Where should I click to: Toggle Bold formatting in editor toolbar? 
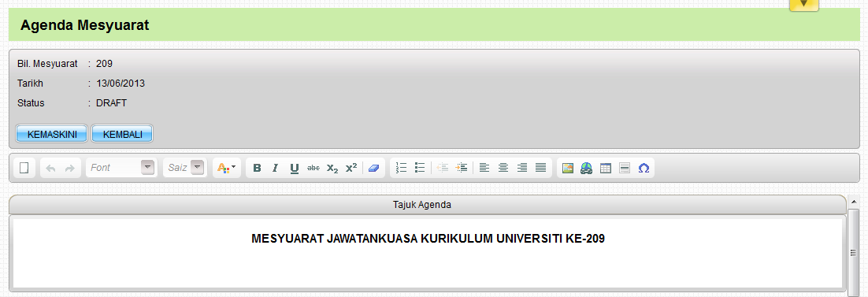coord(257,168)
